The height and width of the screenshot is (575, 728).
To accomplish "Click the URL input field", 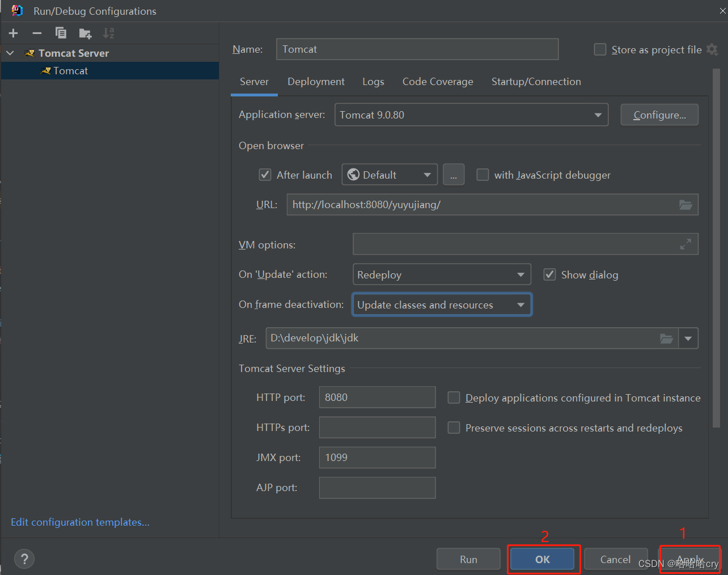I will [x=492, y=205].
